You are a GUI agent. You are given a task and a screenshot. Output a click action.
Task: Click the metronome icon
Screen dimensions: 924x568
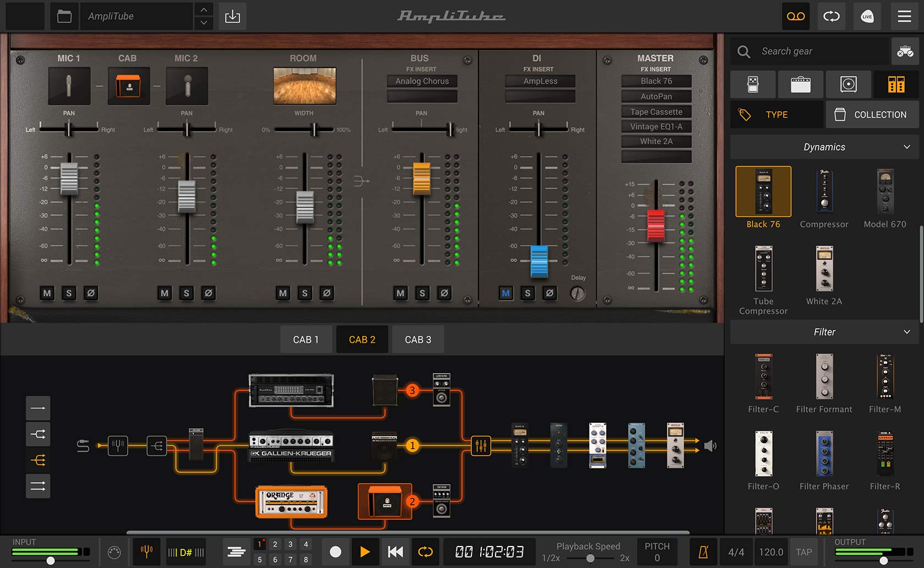pos(703,552)
